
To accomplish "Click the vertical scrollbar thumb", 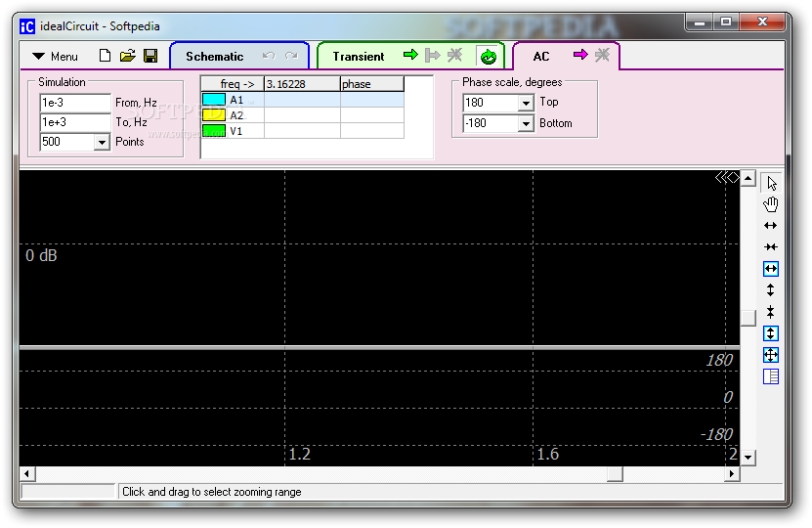I will (x=748, y=318).
